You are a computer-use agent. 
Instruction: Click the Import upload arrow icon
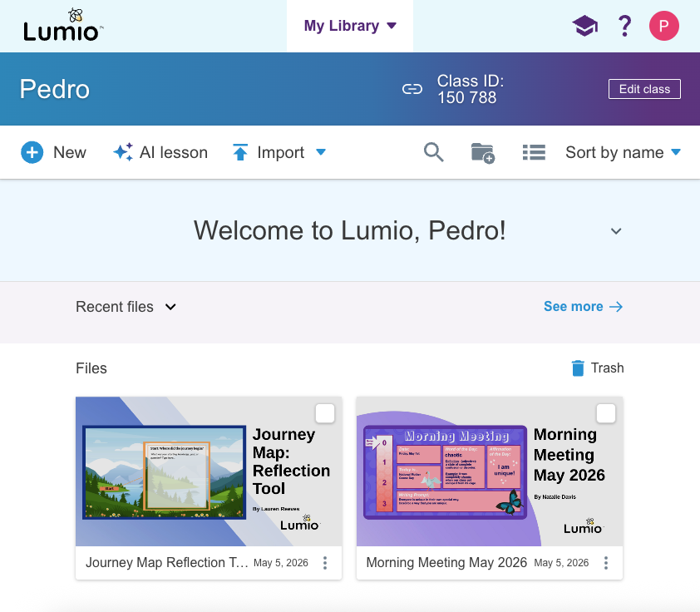click(x=240, y=152)
